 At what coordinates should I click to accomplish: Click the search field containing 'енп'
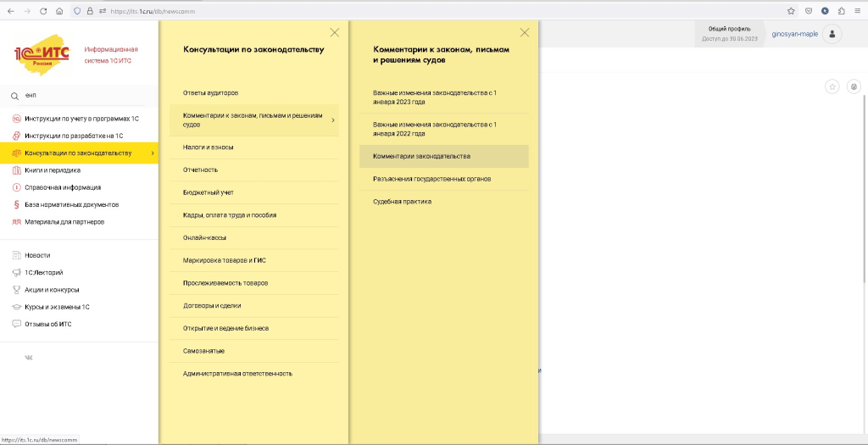(83, 96)
